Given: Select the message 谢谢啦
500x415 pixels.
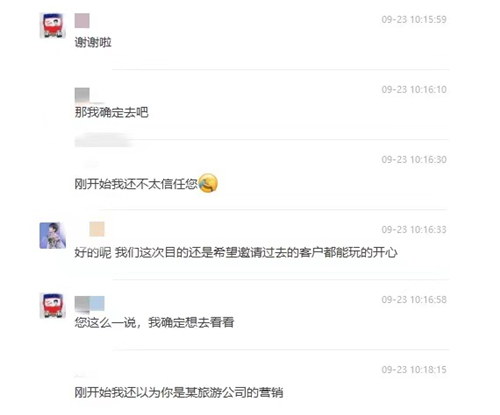Looking at the screenshot, I should pyautogui.click(x=93, y=42).
